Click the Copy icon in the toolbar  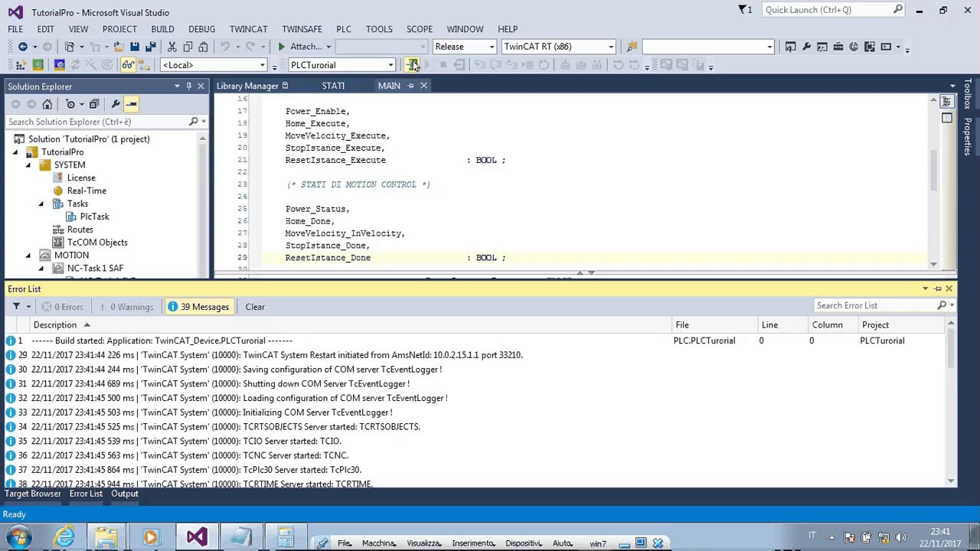click(x=188, y=47)
